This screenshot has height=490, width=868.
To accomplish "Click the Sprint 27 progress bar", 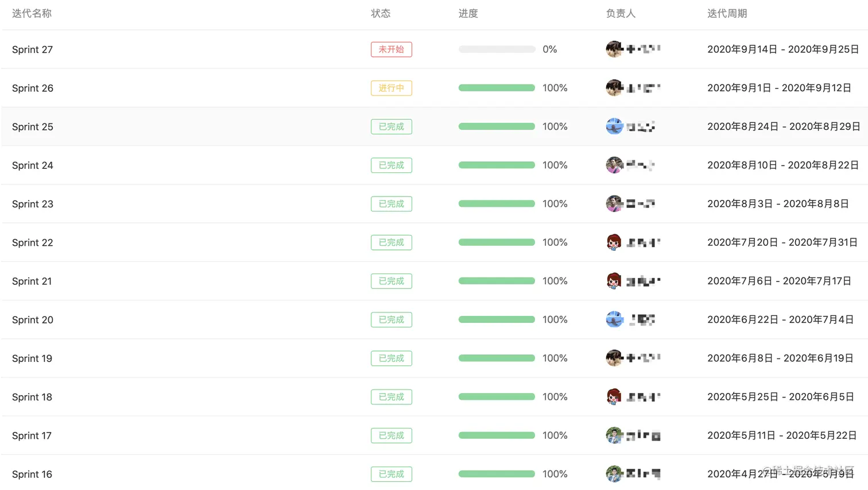I will [x=497, y=49].
